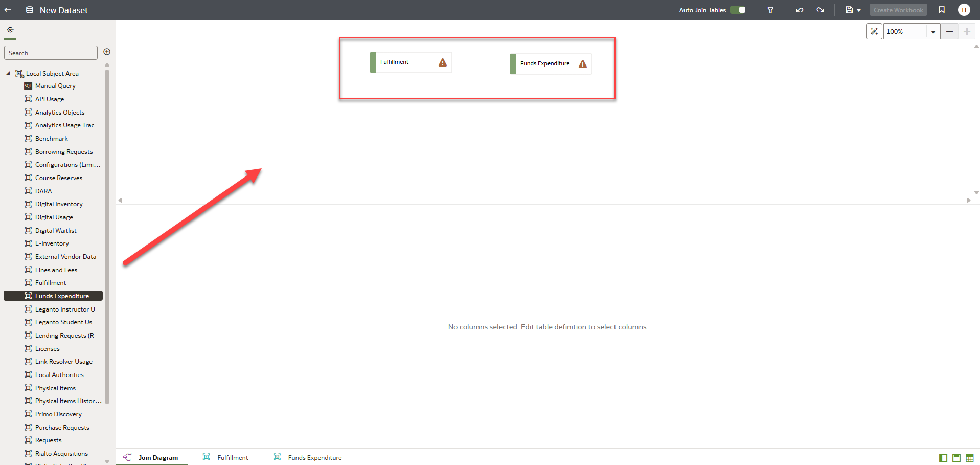Click warning icon on Fulfillment node

click(443, 62)
